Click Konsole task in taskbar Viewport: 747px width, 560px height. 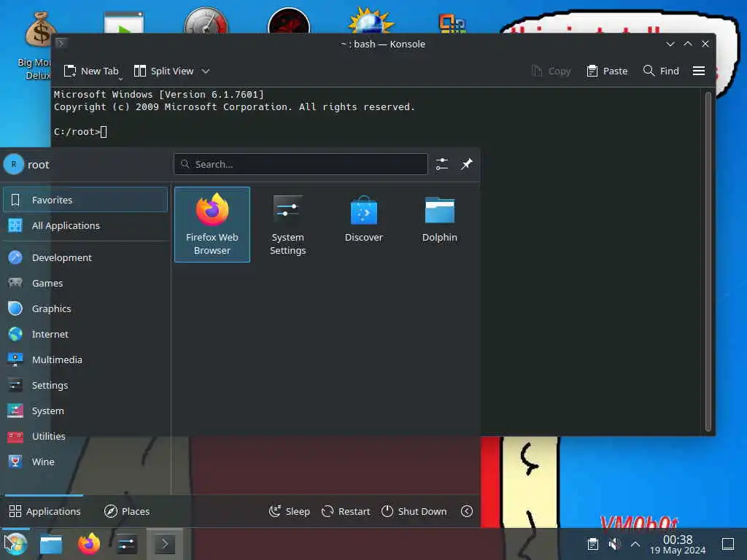point(165,544)
